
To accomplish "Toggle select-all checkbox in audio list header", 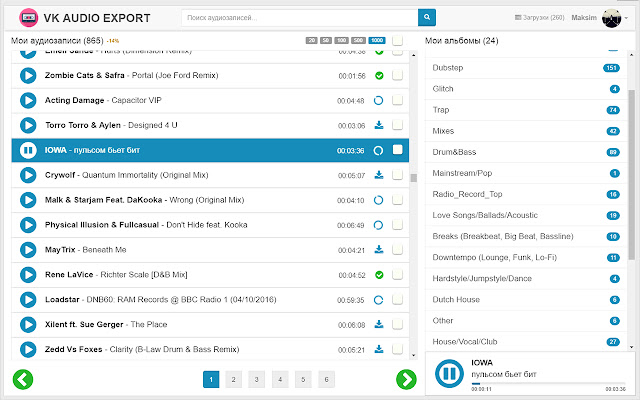I will 397,40.
